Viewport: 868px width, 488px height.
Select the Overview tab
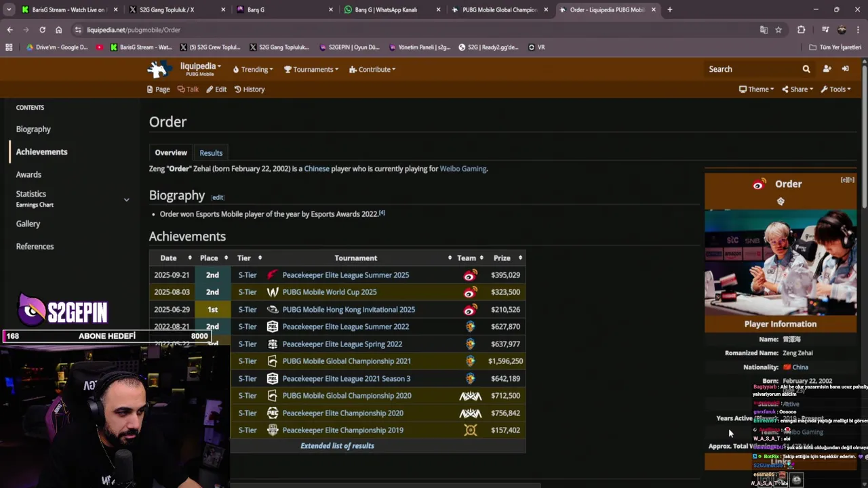[x=171, y=152]
